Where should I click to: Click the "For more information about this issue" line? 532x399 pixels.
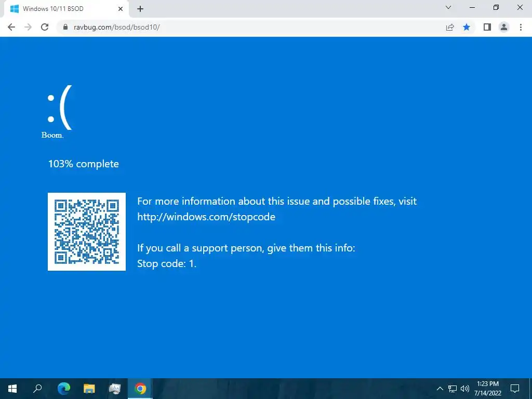277,201
